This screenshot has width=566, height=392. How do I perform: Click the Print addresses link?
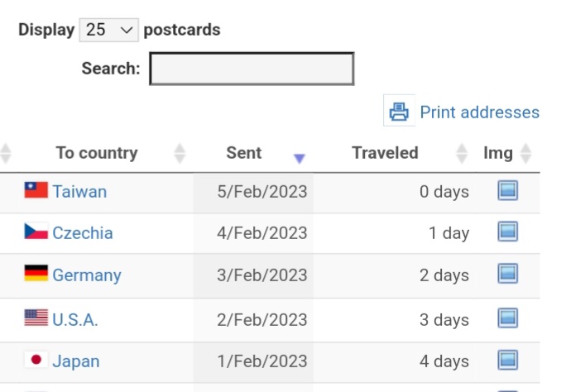point(479,112)
